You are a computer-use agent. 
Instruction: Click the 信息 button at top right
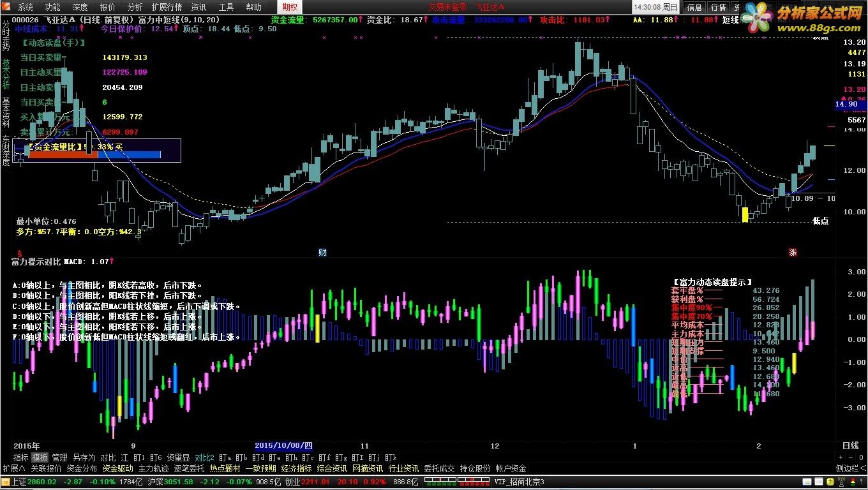click(694, 7)
